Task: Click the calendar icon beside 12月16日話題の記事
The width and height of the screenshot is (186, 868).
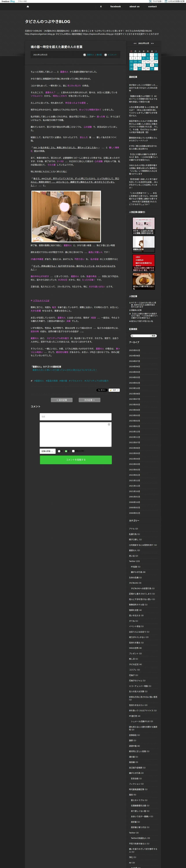Action: click(x=166, y=1)
